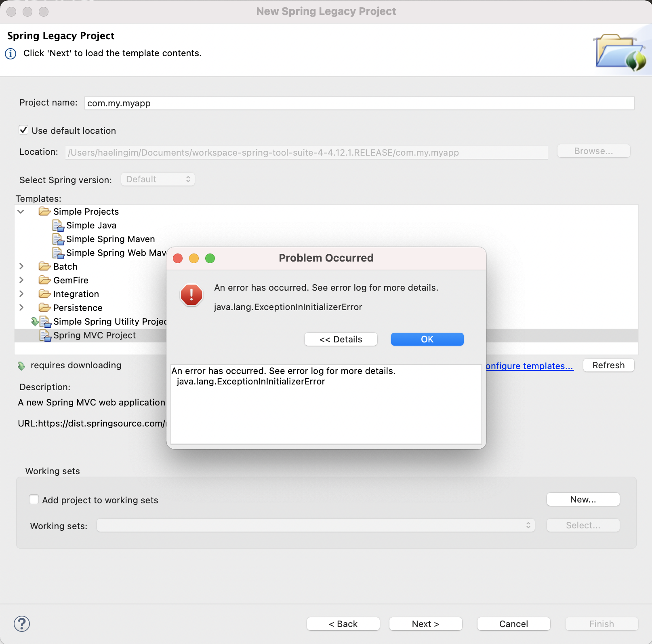
Task: Expand the Integration tree node
Action: (21, 294)
